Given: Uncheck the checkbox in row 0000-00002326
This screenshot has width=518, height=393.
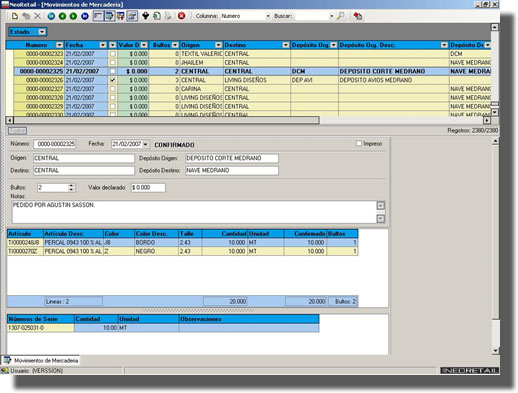Looking at the screenshot, I should 113,80.
